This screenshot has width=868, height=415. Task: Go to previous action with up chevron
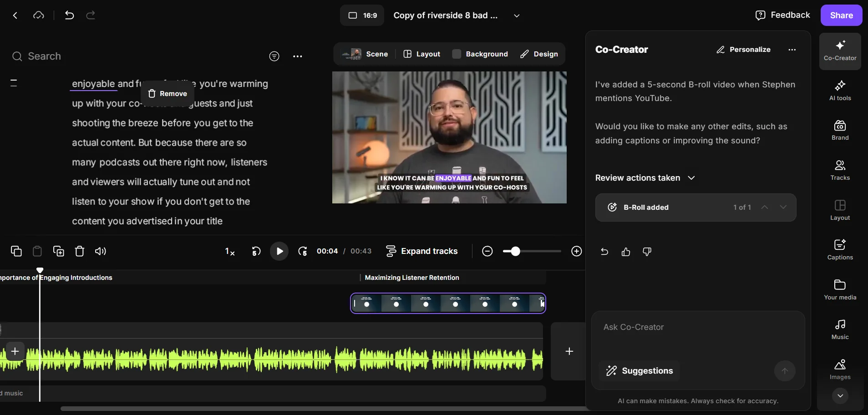(765, 207)
